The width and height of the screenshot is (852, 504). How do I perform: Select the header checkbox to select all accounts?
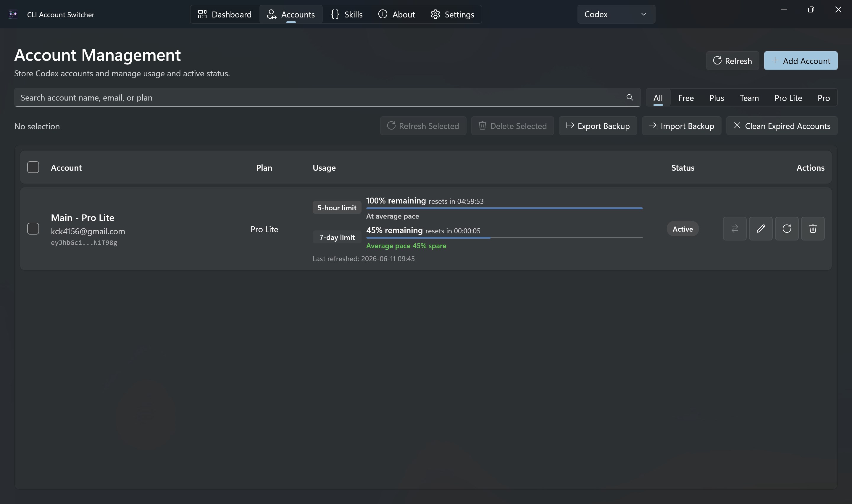click(x=33, y=167)
